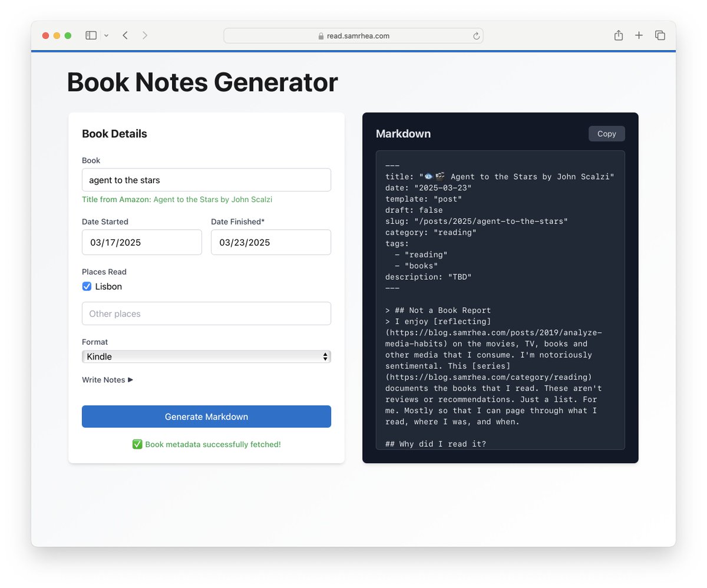707x588 pixels.
Task: Click Generate Markdown button
Action: click(206, 417)
